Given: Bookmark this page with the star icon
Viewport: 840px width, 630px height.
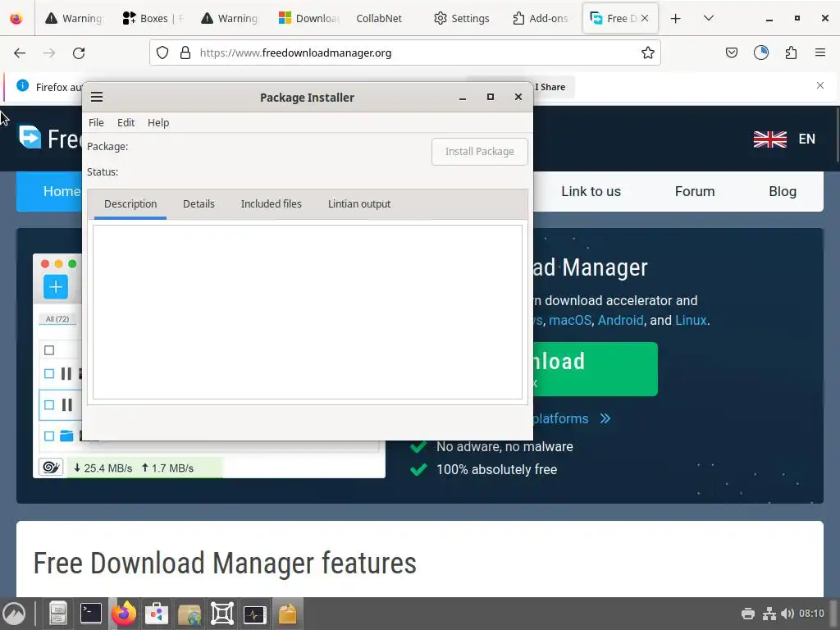Looking at the screenshot, I should [x=648, y=53].
